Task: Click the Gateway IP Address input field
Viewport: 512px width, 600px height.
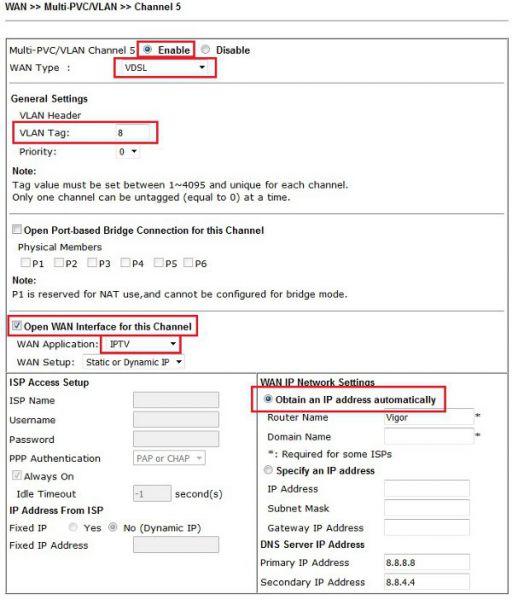Action: tap(427, 528)
